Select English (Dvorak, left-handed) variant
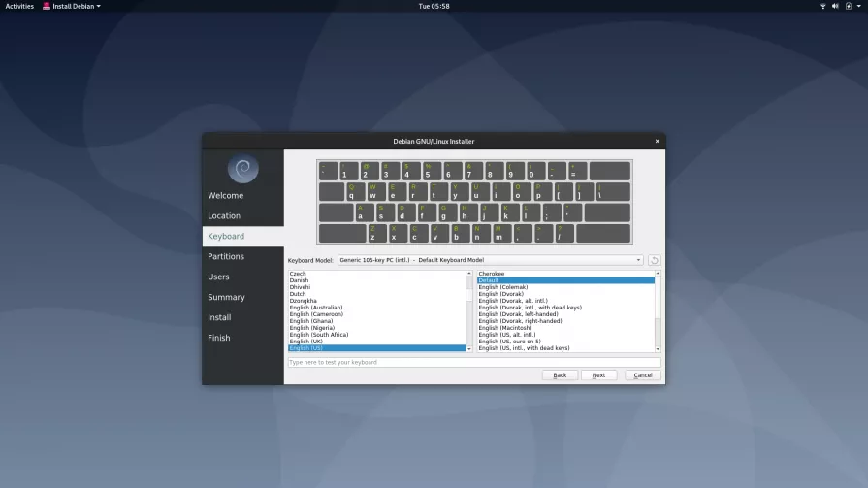 click(x=565, y=314)
